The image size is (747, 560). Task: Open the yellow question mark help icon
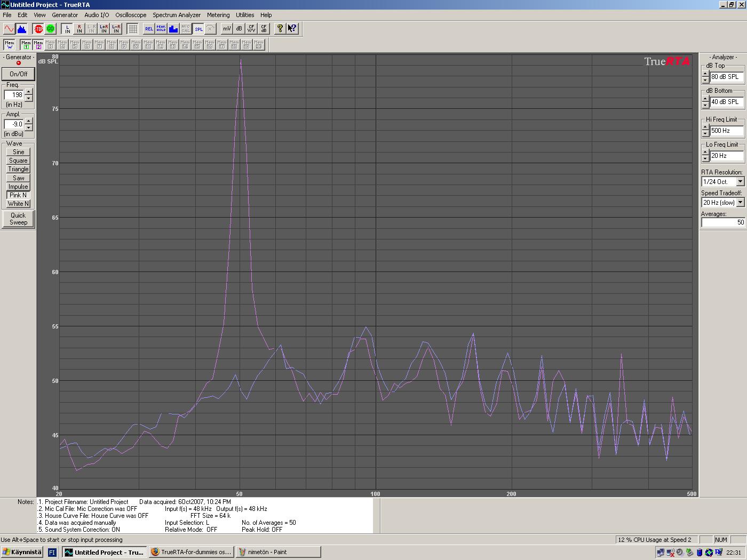pos(280,29)
